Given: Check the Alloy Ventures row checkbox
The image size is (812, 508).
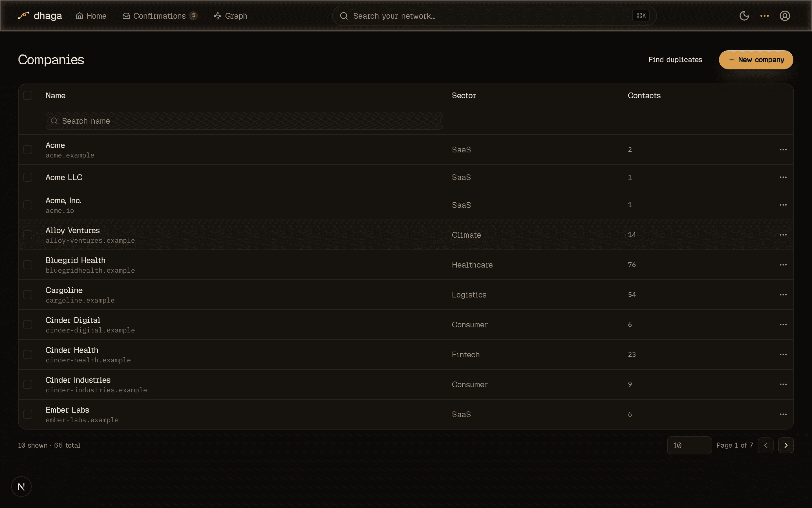Looking at the screenshot, I should (28, 235).
